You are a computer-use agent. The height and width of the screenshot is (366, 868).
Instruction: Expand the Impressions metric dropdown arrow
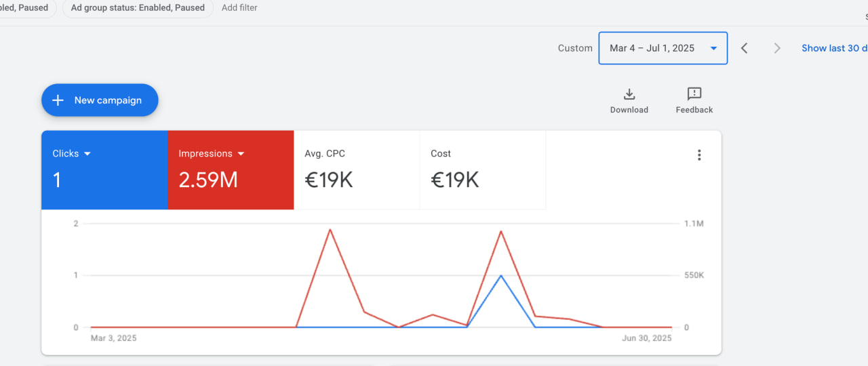click(x=241, y=154)
